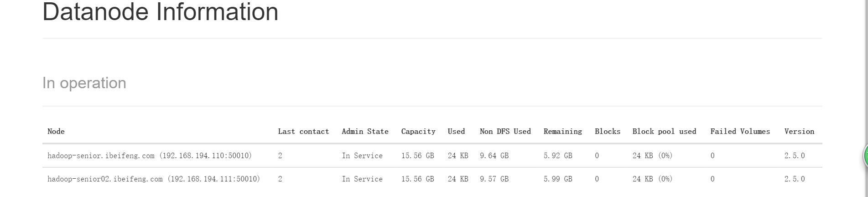
Task: Click the Datanode Information heading
Action: [x=160, y=12]
